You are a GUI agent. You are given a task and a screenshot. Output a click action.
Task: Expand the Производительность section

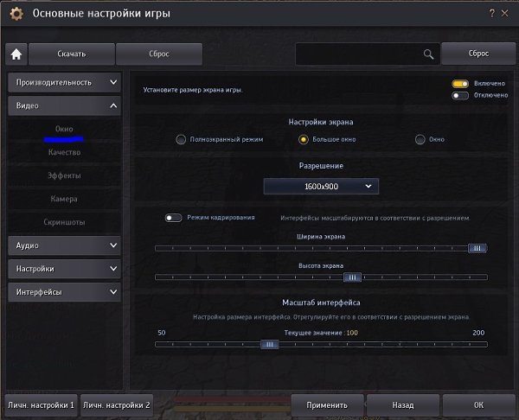tap(64, 83)
